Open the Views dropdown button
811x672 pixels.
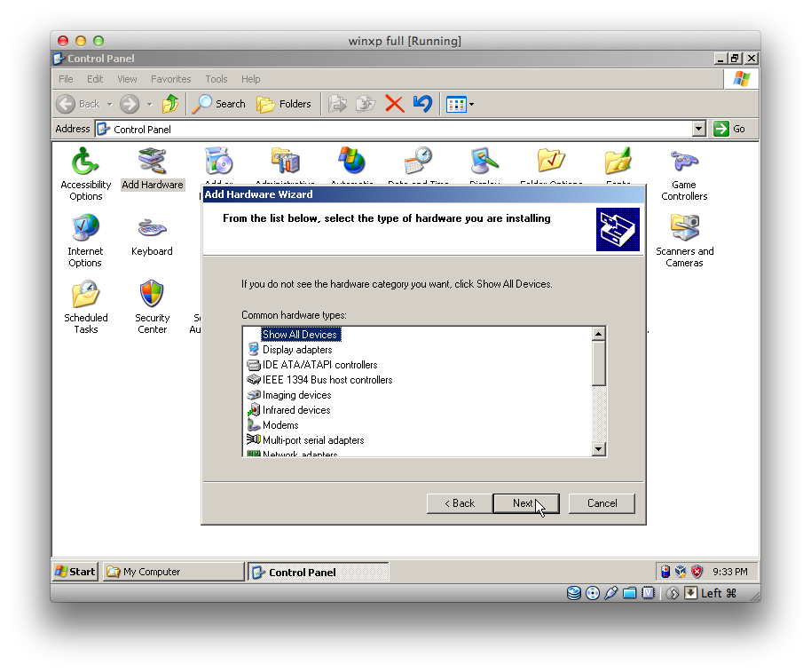click(x=460, y=105)
